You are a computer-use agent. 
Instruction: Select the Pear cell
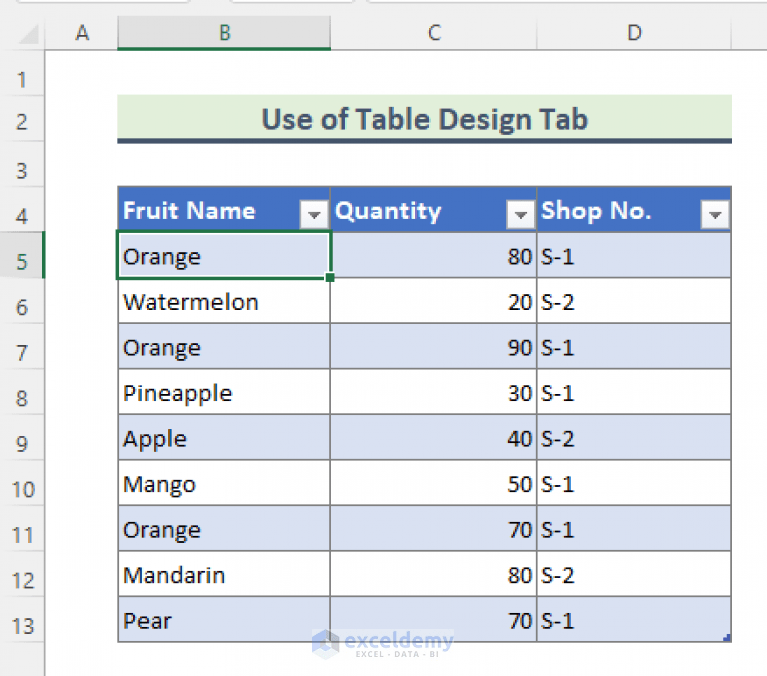click(224, 619)
